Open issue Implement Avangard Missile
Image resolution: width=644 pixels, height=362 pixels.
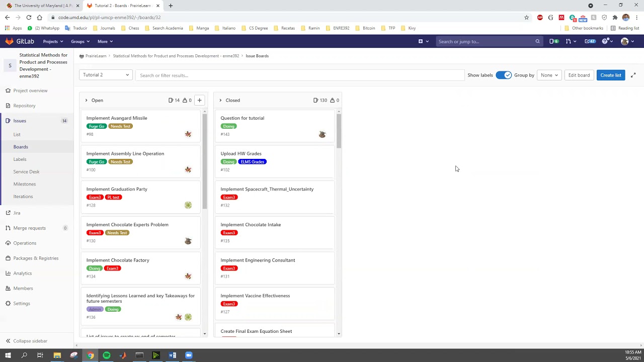(x=117, y=118)
